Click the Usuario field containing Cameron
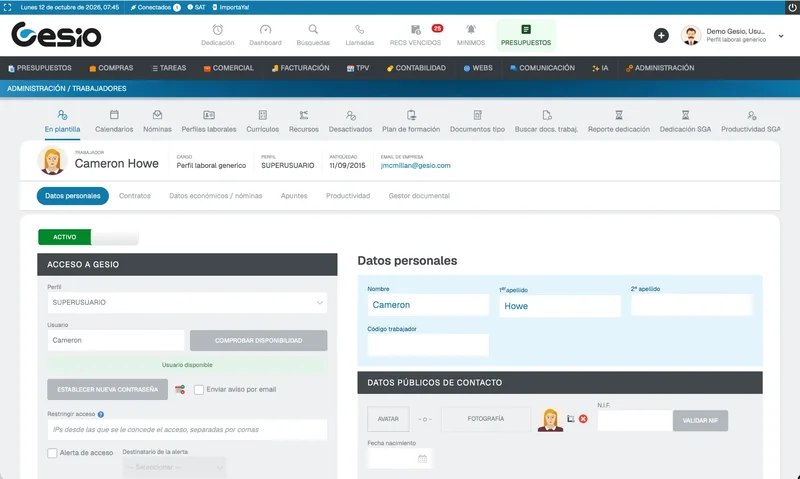The width and height of the screenshot is (800, 479). tap(116, 340)
